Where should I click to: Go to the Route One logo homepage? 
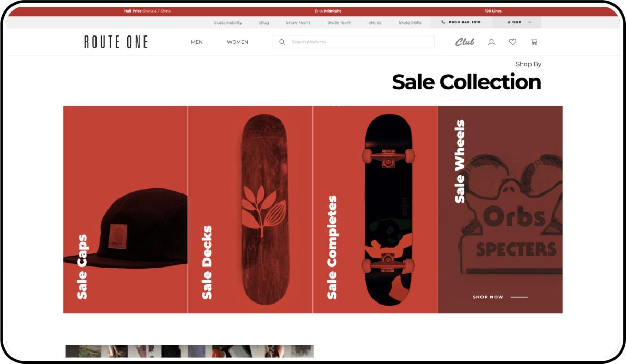tap(116, 42)
